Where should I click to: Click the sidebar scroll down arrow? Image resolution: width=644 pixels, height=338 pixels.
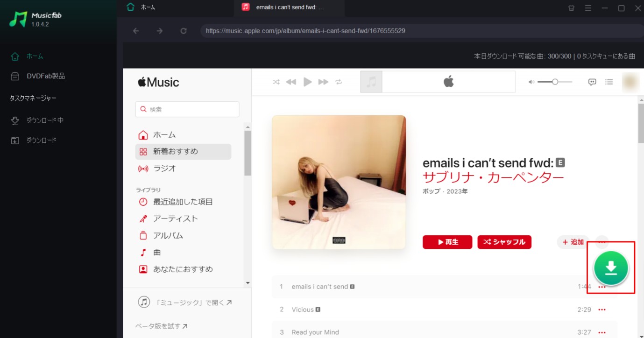pos(248,283)
